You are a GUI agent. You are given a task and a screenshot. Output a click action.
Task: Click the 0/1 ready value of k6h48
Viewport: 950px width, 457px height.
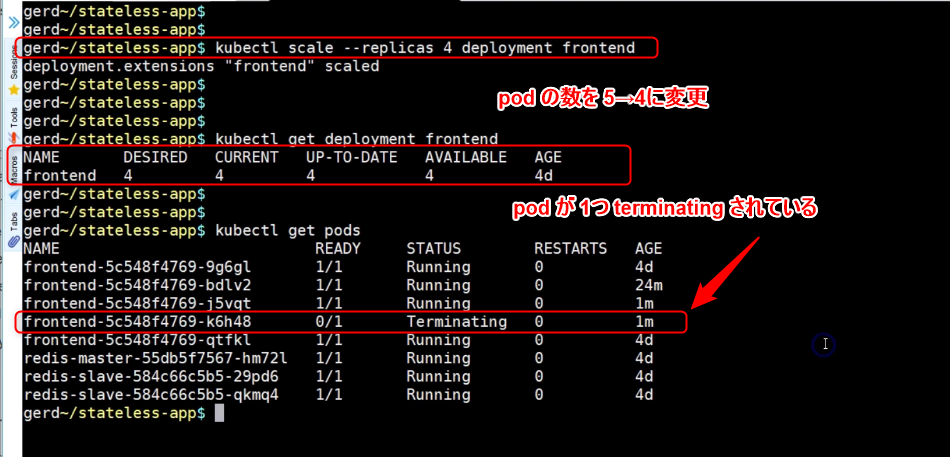[328, 322]
